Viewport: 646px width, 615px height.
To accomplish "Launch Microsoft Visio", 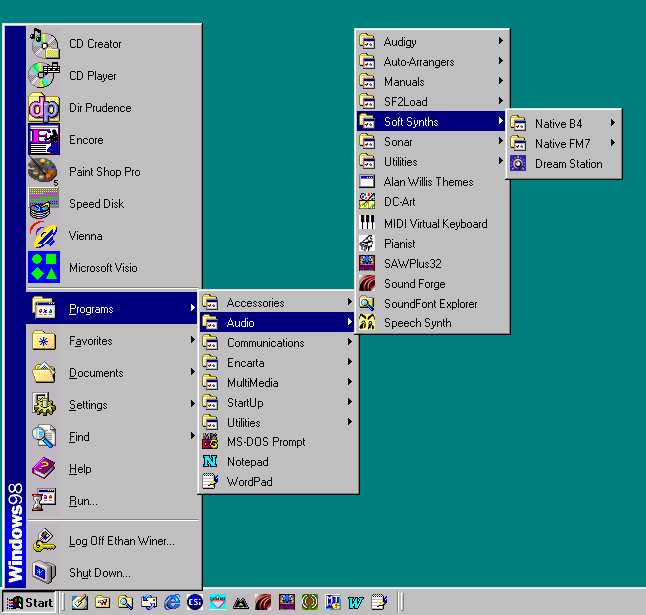I will point(102,268).
